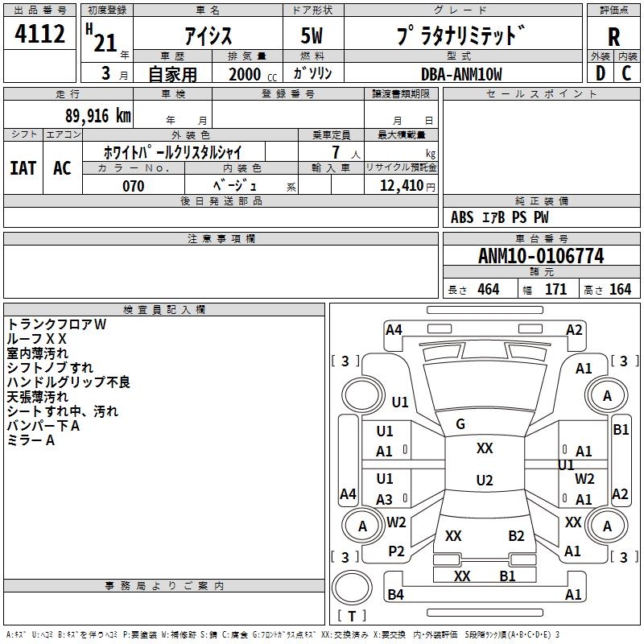Click the G mark on the windshield
The image size is (644, 644).
pos(460,424)
